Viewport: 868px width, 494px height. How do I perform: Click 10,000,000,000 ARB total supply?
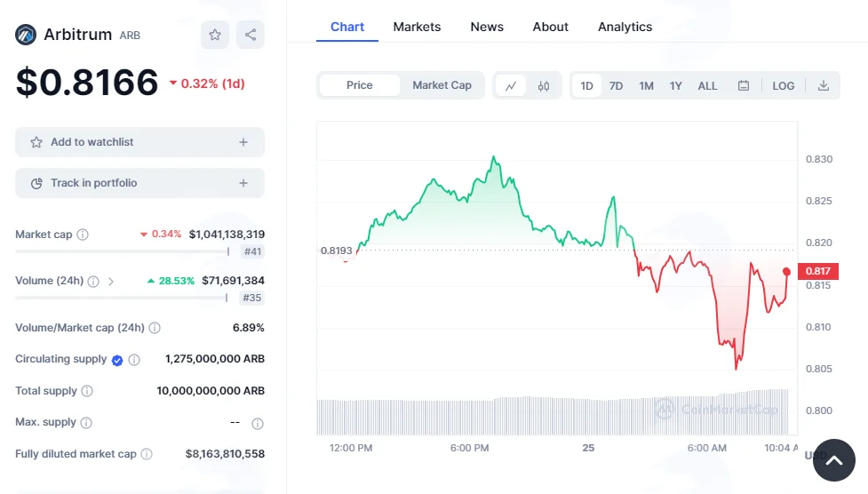(211, 391)
